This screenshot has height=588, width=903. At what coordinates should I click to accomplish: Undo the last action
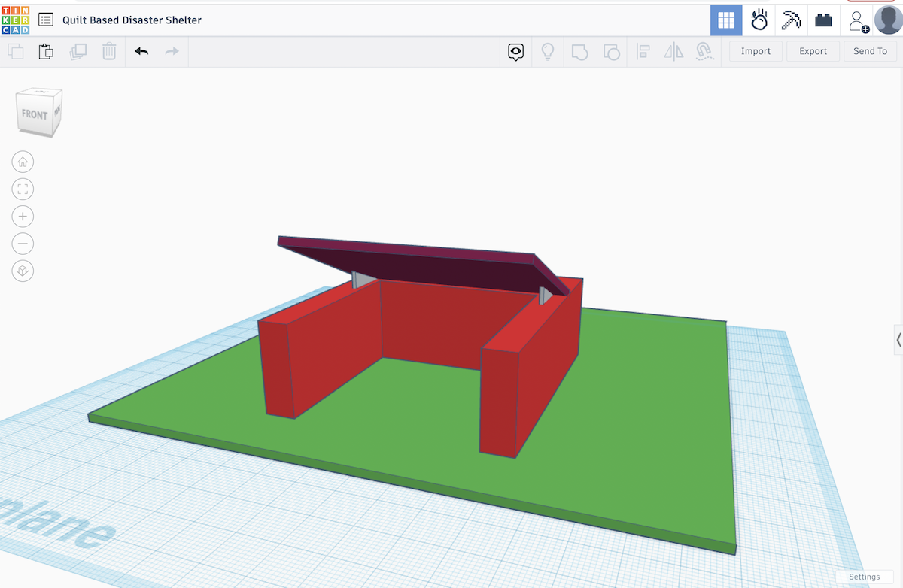141,51
